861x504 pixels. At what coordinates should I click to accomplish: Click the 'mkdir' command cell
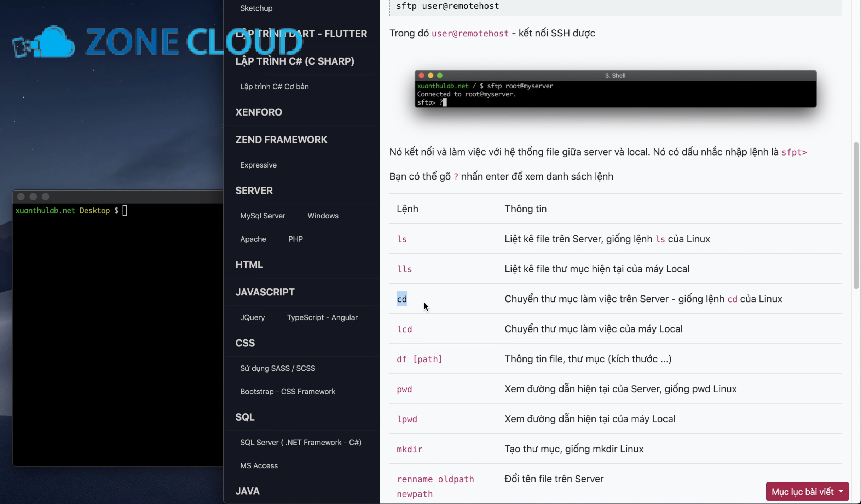(409, 450)
